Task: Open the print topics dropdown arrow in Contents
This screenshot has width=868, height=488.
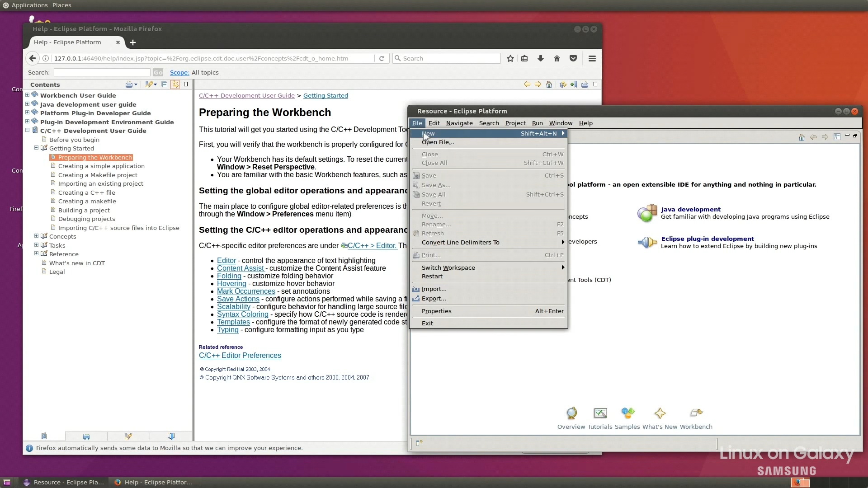Action: pos(136,84)
